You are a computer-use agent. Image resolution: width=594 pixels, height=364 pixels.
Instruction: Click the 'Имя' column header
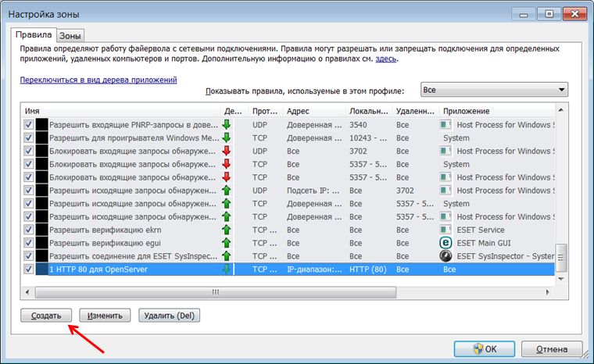[117, 111]
